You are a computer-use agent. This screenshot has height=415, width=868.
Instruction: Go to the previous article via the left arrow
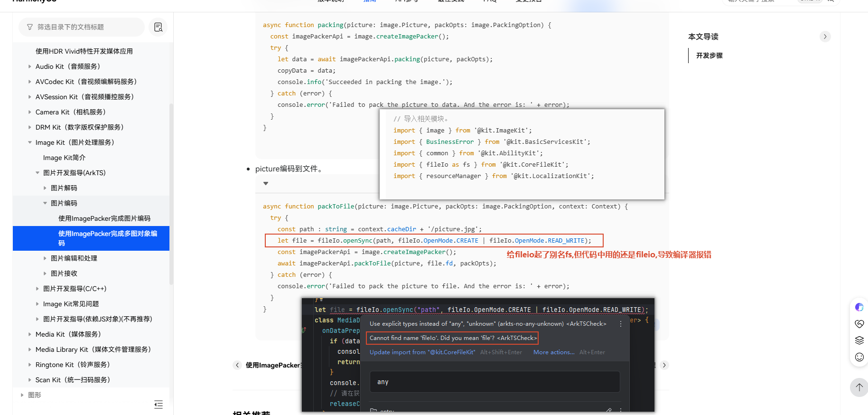pos(237,365)
